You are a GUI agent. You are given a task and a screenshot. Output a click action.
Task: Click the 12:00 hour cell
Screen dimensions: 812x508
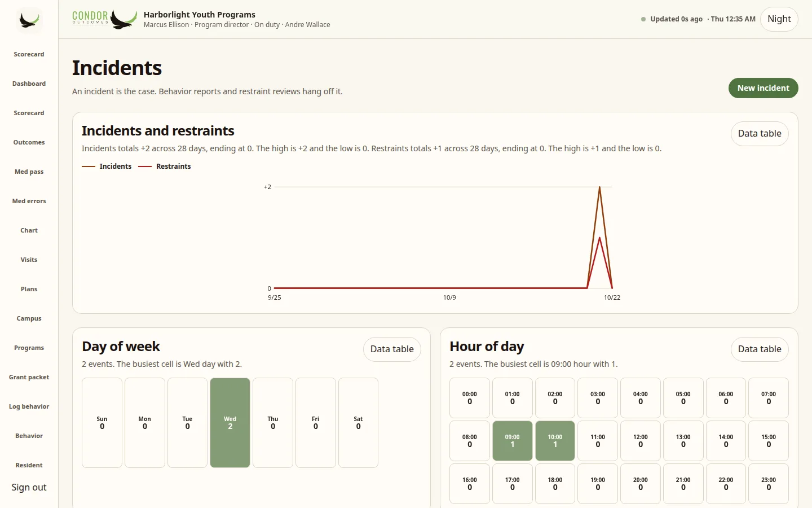(641, 441)
